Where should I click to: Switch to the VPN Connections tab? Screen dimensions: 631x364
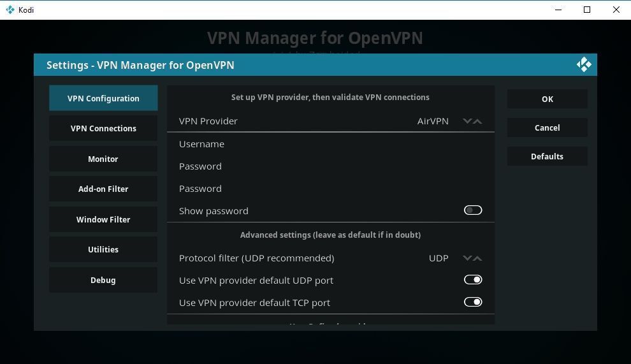[103, 128]
